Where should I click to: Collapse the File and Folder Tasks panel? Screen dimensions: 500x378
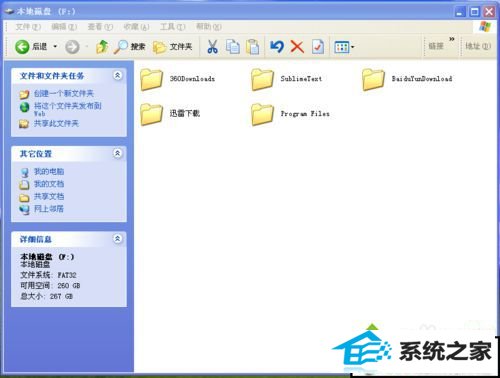point(117,75)
